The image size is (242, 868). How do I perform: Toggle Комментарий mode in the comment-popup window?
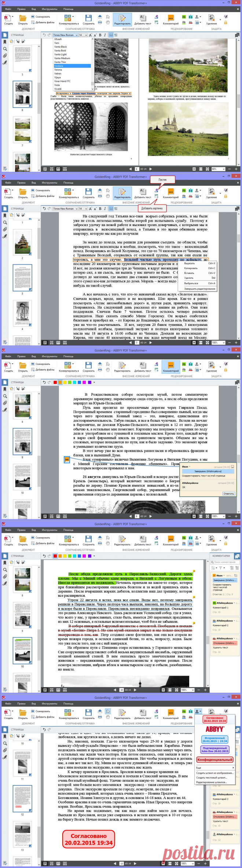(x=170, y=366)
